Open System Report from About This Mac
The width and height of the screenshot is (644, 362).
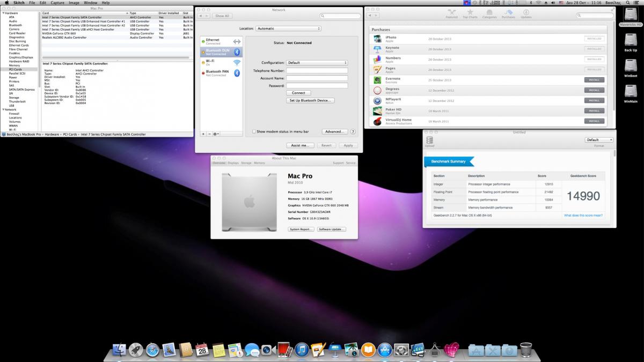click(301, 229)
